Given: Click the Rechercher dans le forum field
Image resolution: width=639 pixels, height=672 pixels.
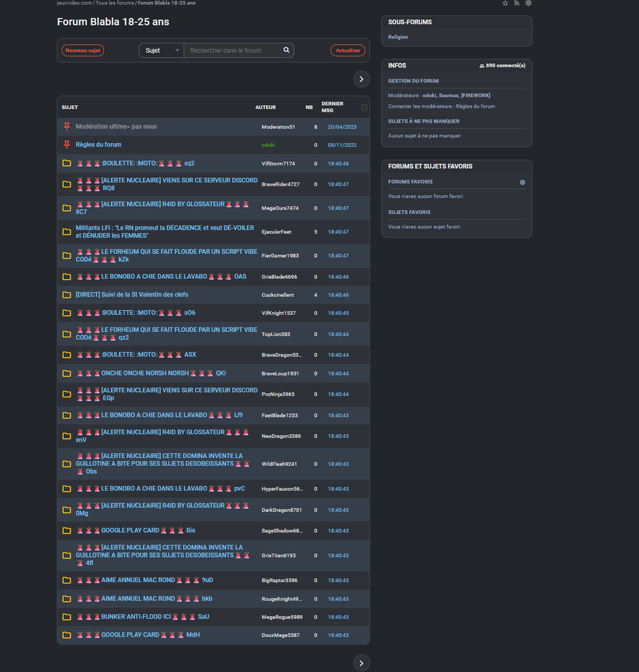Looking at the screenshot, I should click(x=233, y=51).
